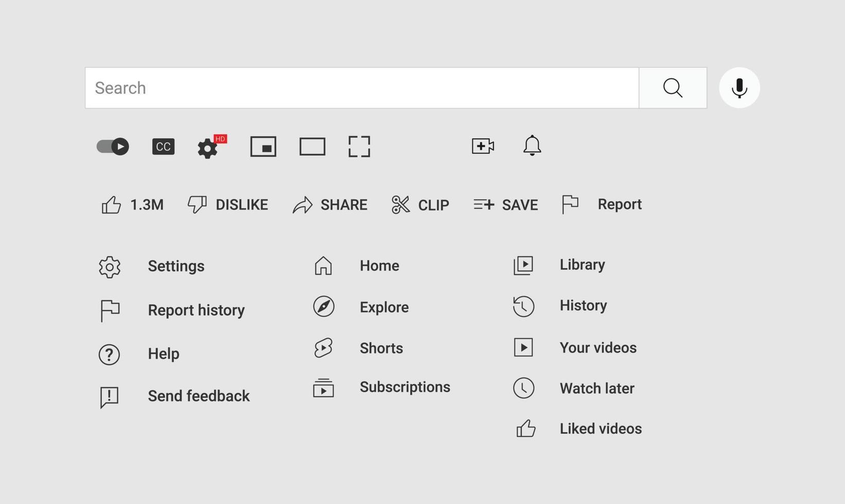The height and width of the screenshot is (504, 845).
Task: Open the SHARE options
Action: [331, 204]
